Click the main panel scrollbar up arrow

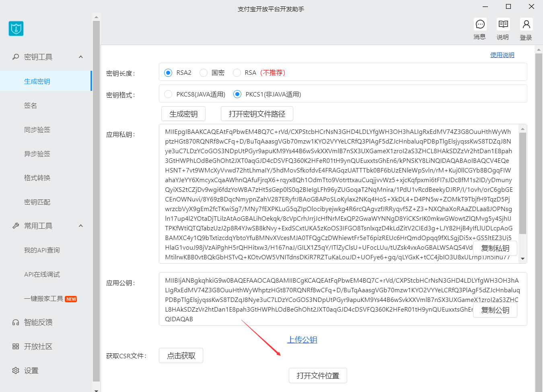539,50
